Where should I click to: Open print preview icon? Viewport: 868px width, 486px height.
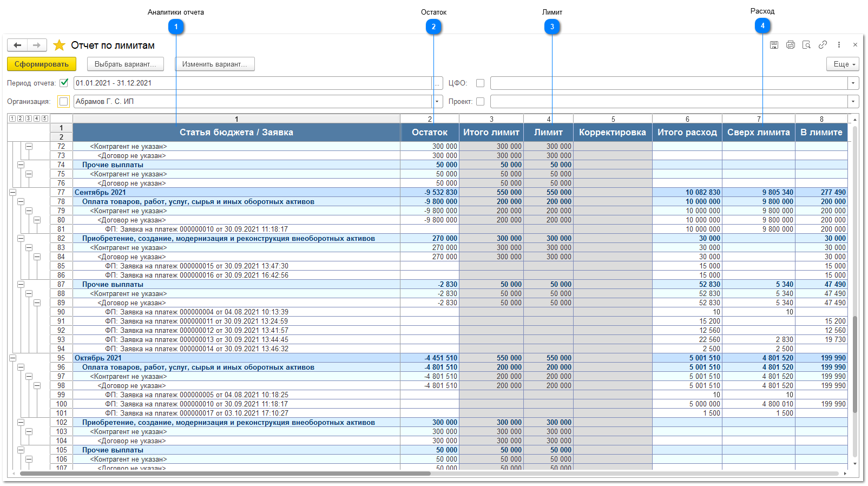pos(806,45)
